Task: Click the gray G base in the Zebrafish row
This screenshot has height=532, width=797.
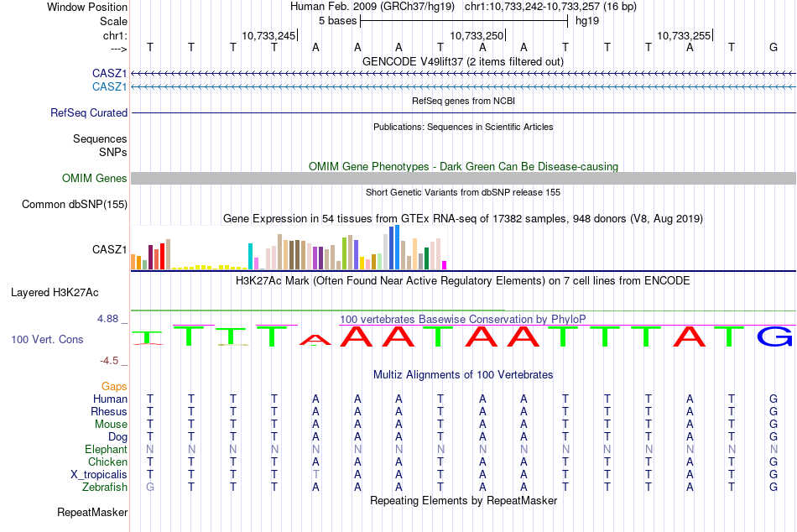Action: (150, 487)
